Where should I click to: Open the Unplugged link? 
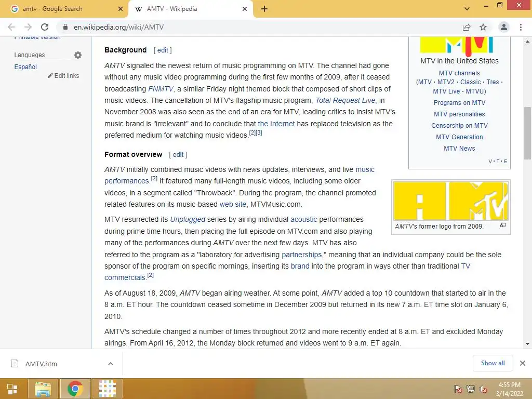[x=188, y=220]
